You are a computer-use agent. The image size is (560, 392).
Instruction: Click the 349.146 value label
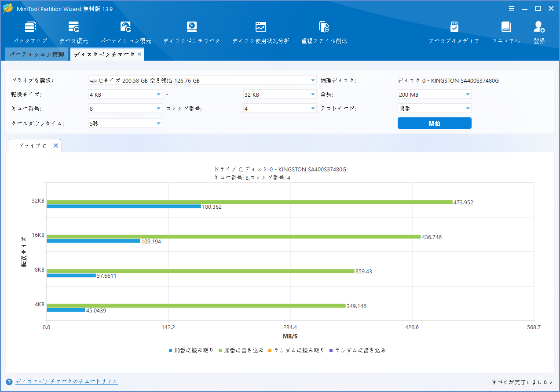coord(356,306)
